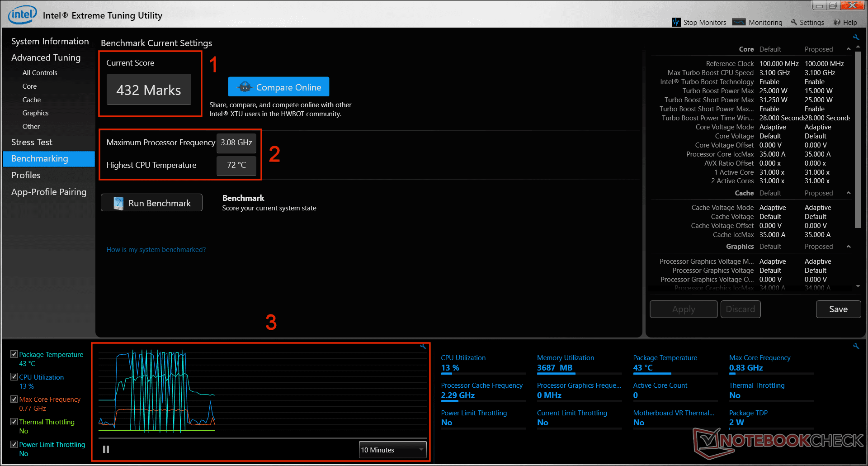The height and width of the screenshot is (466, 868).
Task: Uncheck Max Core Frequency monitor
Action: pos(14,399)
